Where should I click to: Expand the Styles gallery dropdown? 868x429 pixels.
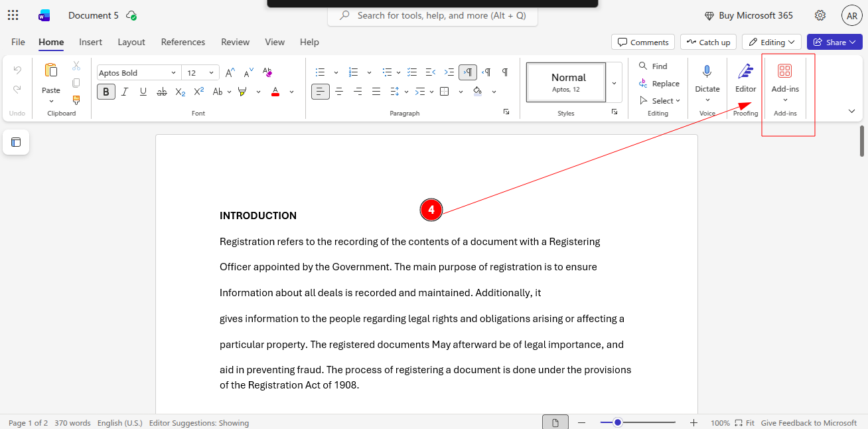(614, 83)
